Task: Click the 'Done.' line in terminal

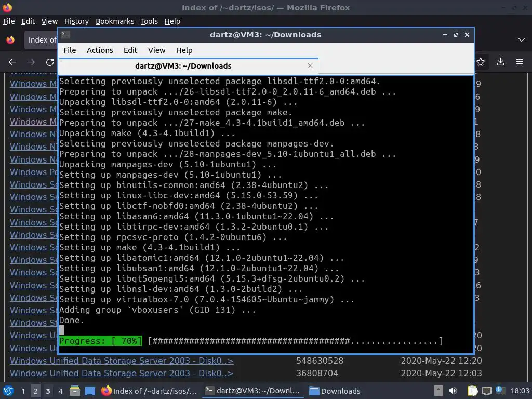Action: pos(72,320)
